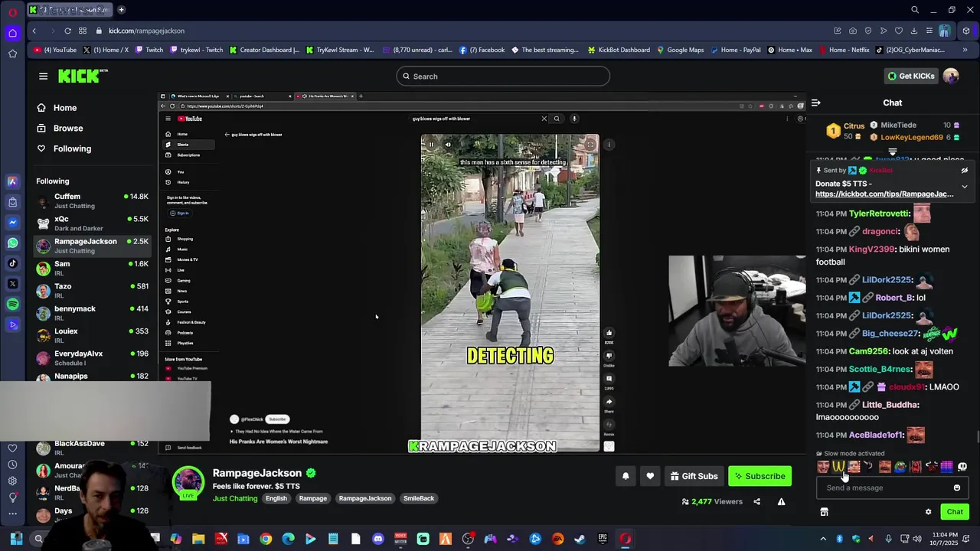Click in Send a message field

pos(884,488)
